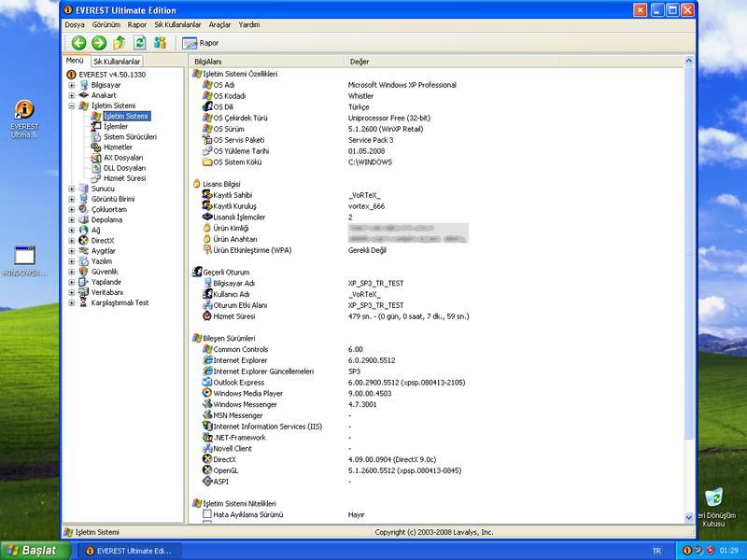The width and height of the screenshot is (747, 560).
Task: Click the OS Sistem Kökü folder icon
Action: [207, 161]
